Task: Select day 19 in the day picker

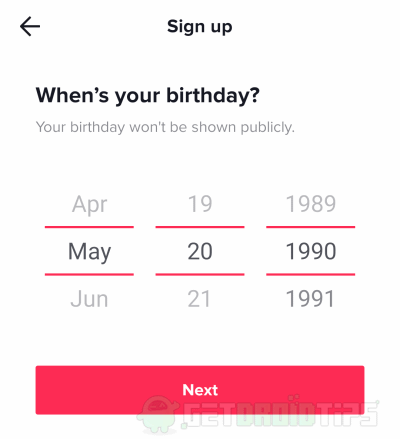Action: click(200, 204)
